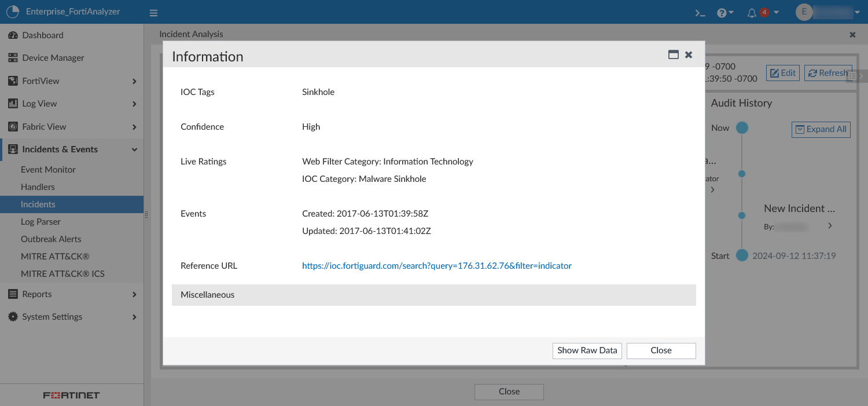Click the System Settings gear icon
Viewport: 868px width, 406px height.
pos(13,317)
